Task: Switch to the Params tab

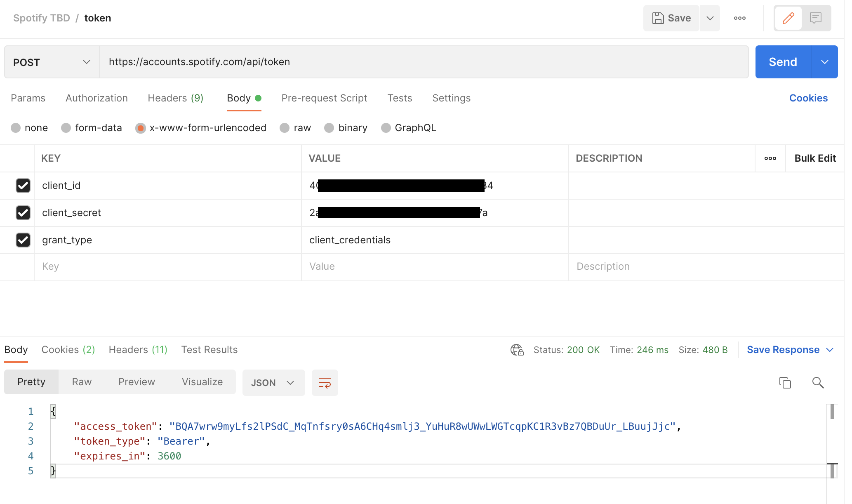Action: click(28, 98)
